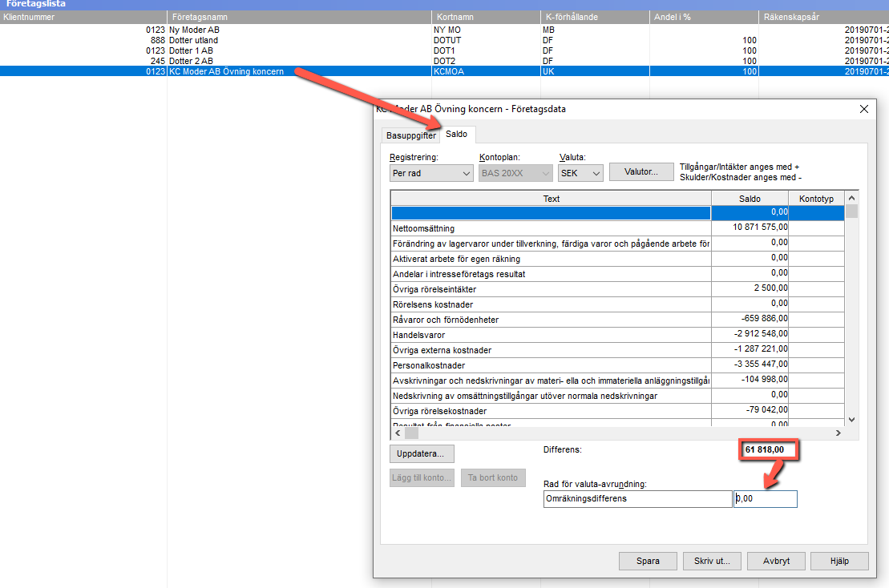Screen dimensions: 889x588
Task: Click the table scroll down arrow
Action: click(x=851, y=420)
